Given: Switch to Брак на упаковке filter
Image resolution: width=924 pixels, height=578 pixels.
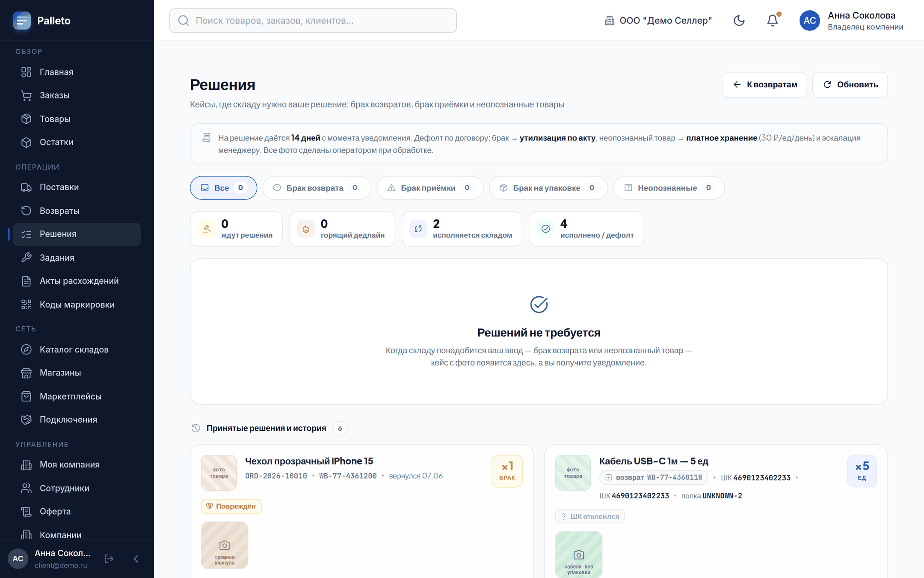Looking at the screenshot, I should [x=548, y=188].
